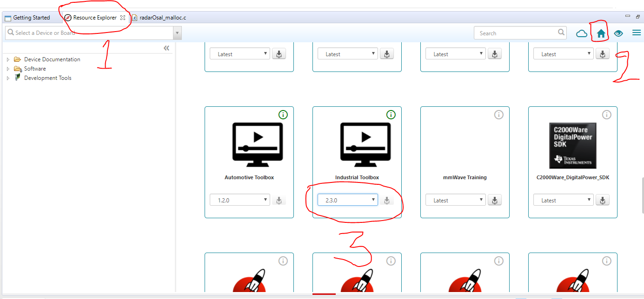Expand the Device Documentation tree node
The height and width of the screenshot is (299, 644).
click(8, 59)
